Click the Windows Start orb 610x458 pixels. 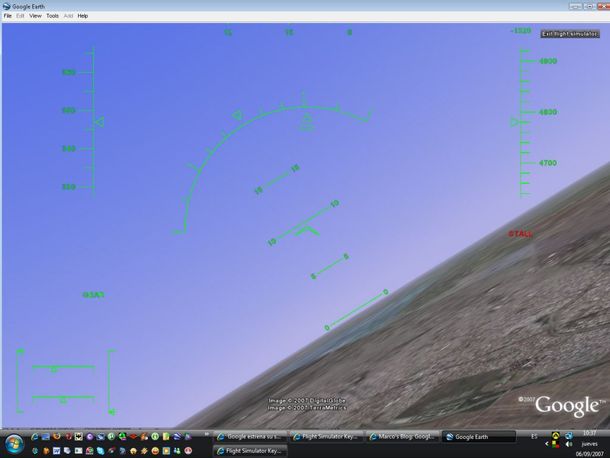pyautogui.click(x=14, y=442)
